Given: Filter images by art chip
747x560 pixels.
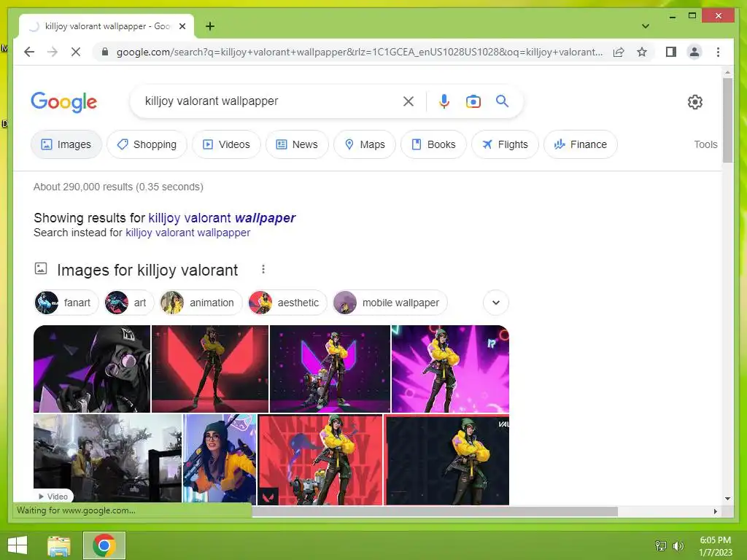Looking at the screenshot, I should (x=128, y=303).
